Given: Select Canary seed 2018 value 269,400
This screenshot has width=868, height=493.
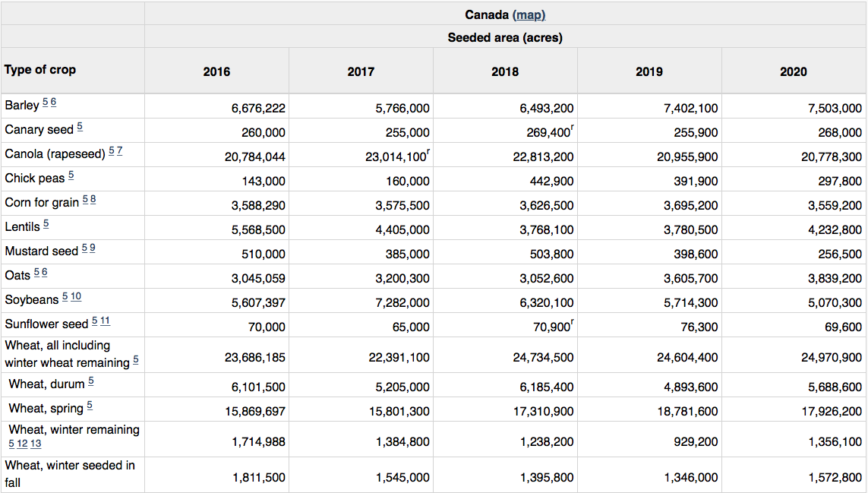Looking at the screenshot, I should [550, 132].
